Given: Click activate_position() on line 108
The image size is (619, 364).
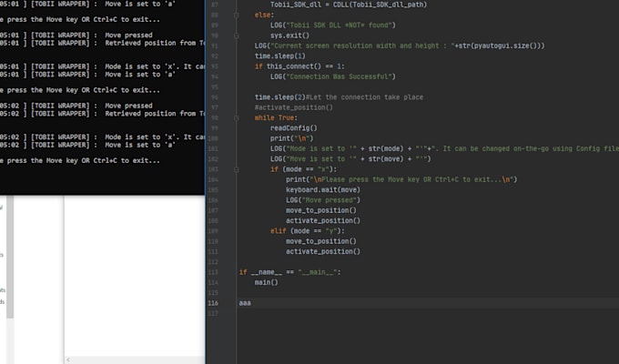Looking at the screenshot, I should (x=323, y=221).
